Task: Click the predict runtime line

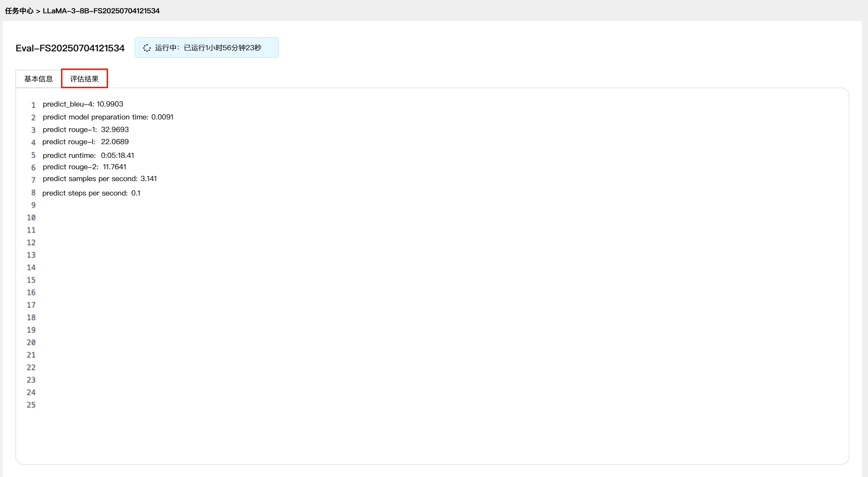Action: (88, 155)
